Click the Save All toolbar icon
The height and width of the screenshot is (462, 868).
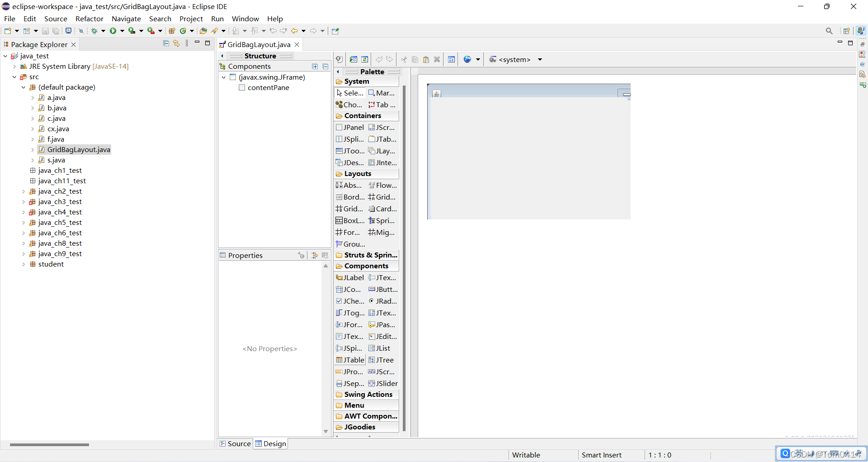point(56,31)
